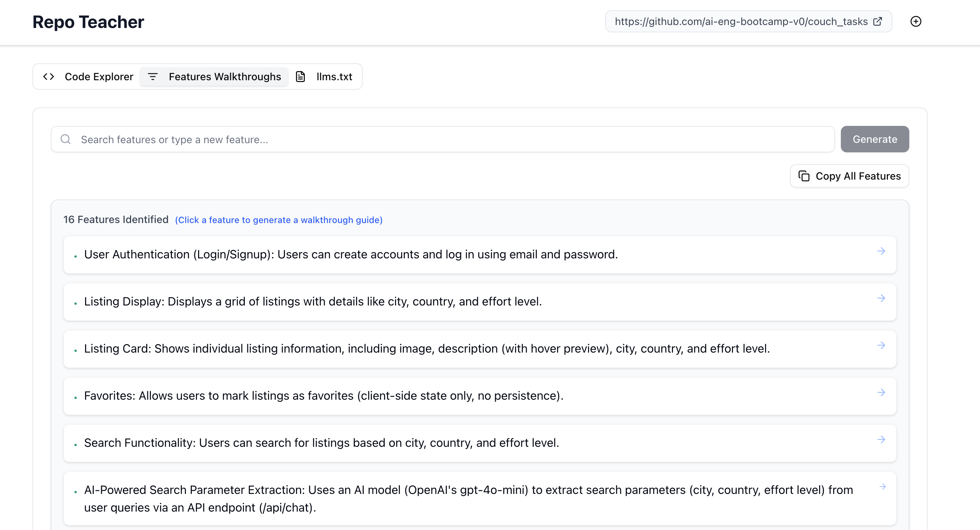The image size is (980, 530).
Task: Click the Copy All Features button
Action: (x=849, y=176)
